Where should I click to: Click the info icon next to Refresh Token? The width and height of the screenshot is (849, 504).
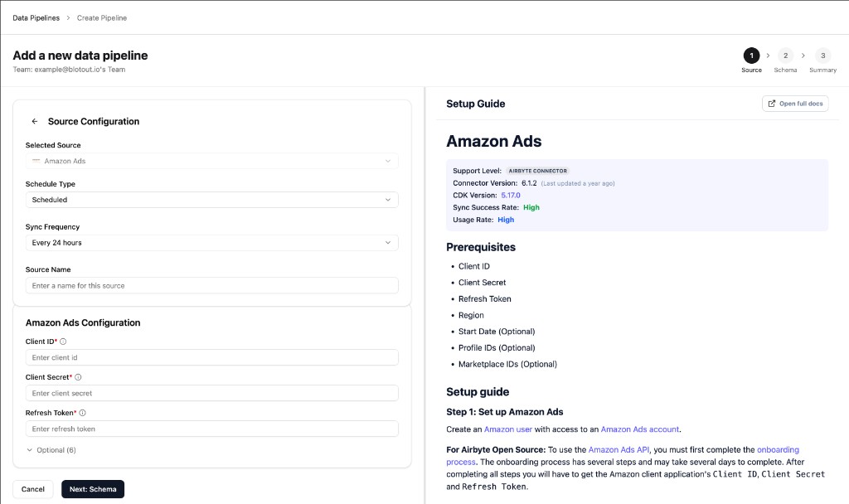(x=82, y=413)
